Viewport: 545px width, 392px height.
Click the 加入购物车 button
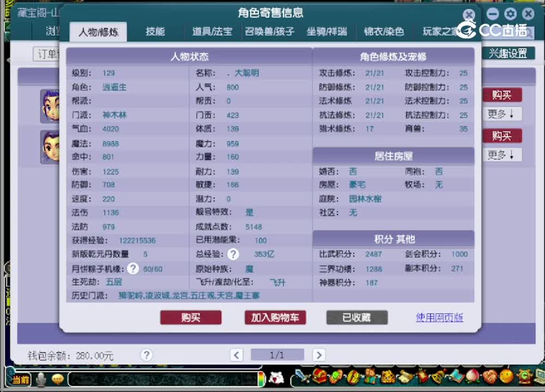[275, 317]
